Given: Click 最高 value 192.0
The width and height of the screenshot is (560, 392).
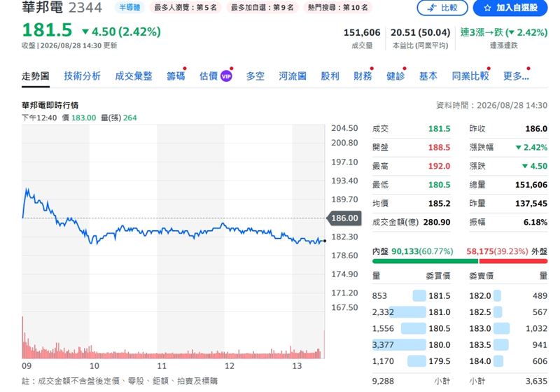Looking at the screenshot, I should [440, 166].
